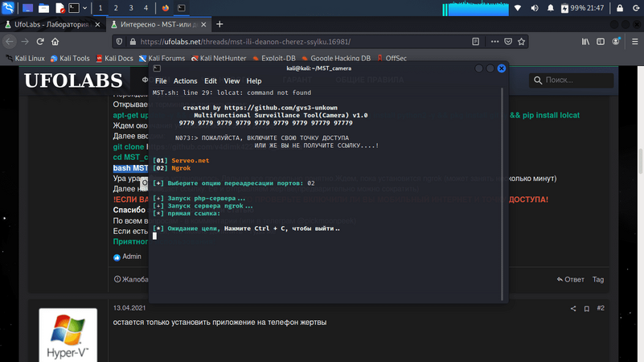This screenshot has width=644, height=362.
Task: Switch to workspace 4
Action: [146, 8]
